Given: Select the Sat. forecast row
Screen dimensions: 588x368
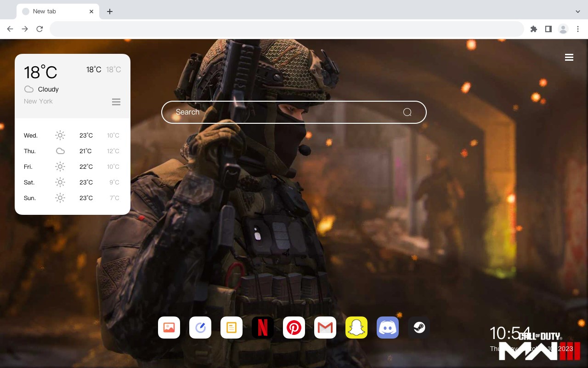Looking at the screenshot, I should pyautogui.click(x=73, y=182).
